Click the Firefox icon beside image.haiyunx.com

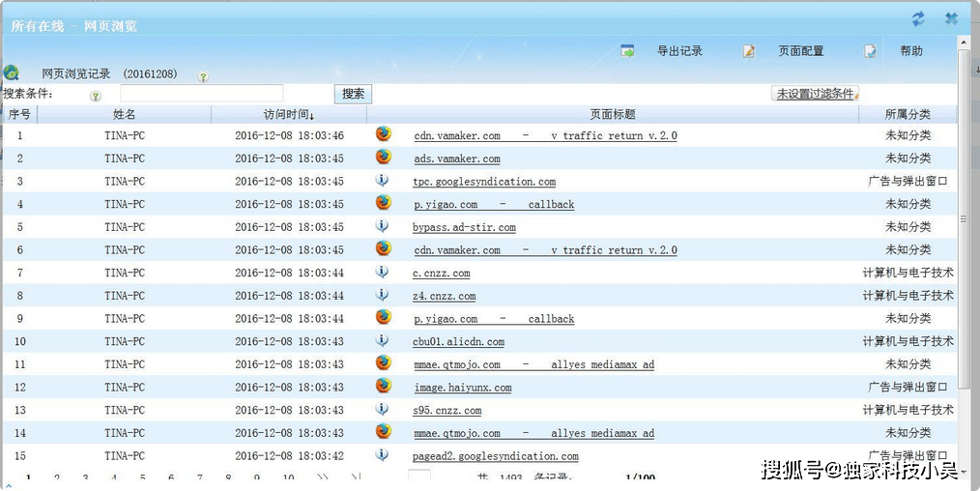pos(383,386)
